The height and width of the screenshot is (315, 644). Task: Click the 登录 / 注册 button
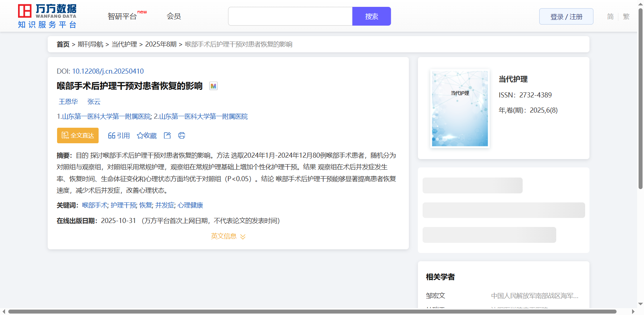click(566, 17)
